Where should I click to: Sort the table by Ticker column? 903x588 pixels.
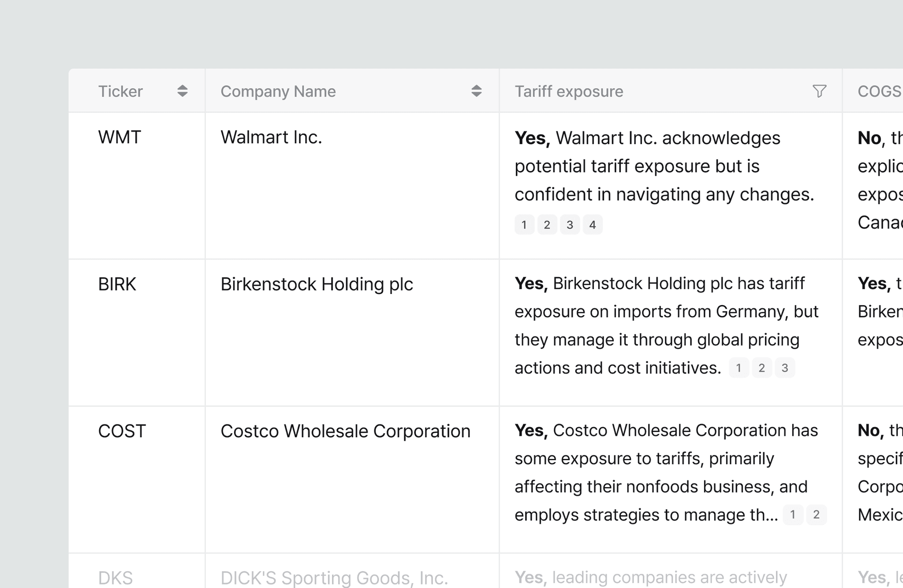coord(183,91)
